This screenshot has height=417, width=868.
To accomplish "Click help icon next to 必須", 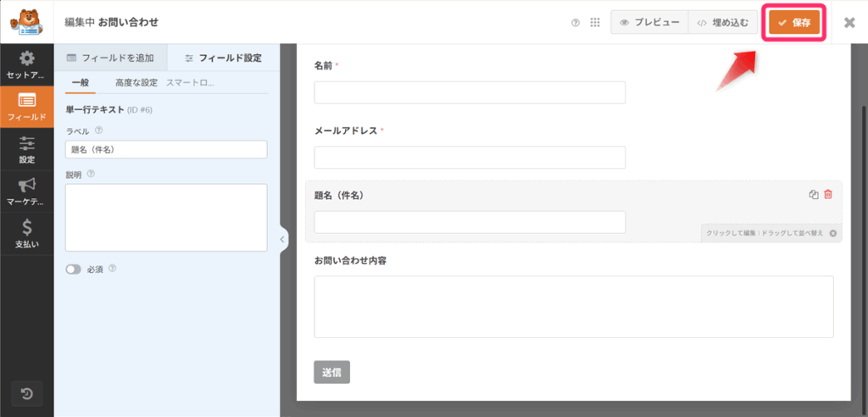I will 113,269.
